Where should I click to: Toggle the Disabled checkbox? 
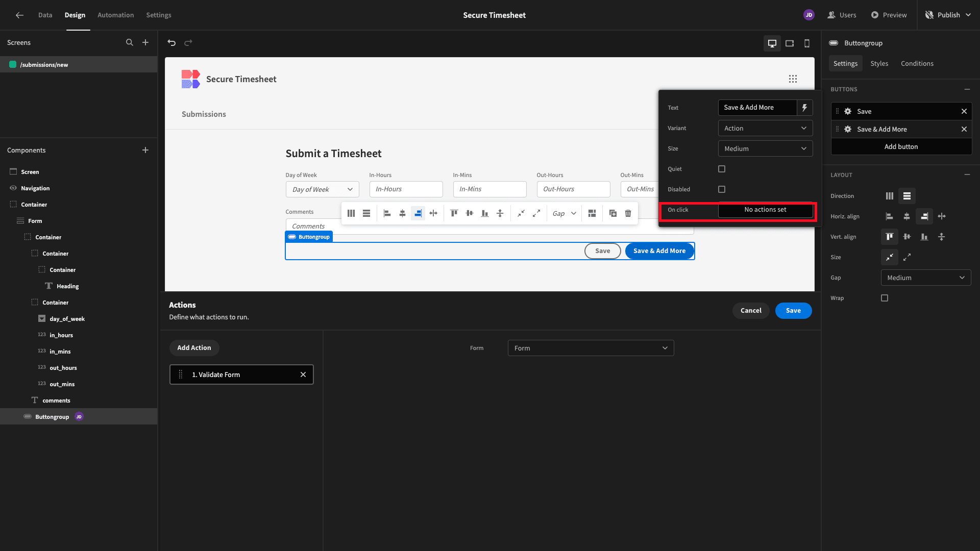tap(722, 189)
